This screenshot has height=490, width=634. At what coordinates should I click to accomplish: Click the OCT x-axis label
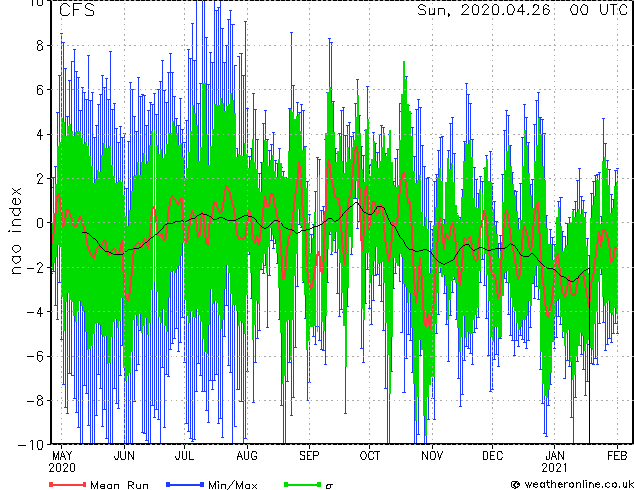(x=370, y=456)
